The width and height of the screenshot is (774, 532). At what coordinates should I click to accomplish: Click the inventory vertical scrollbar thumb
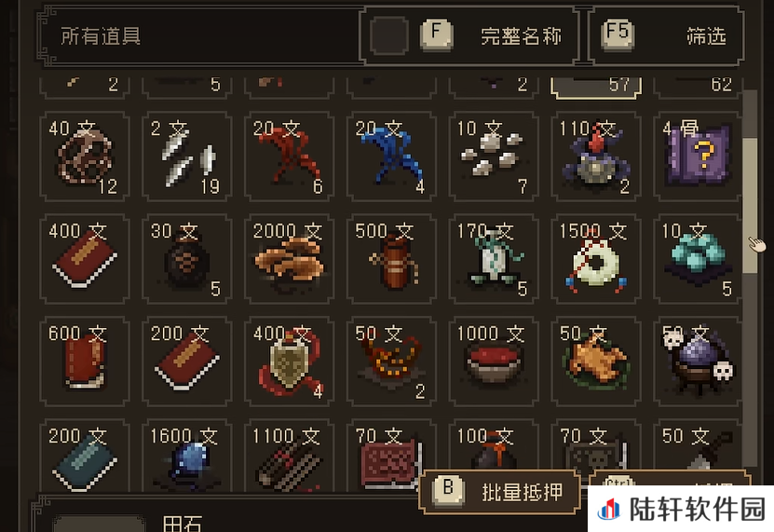(751, 205)
